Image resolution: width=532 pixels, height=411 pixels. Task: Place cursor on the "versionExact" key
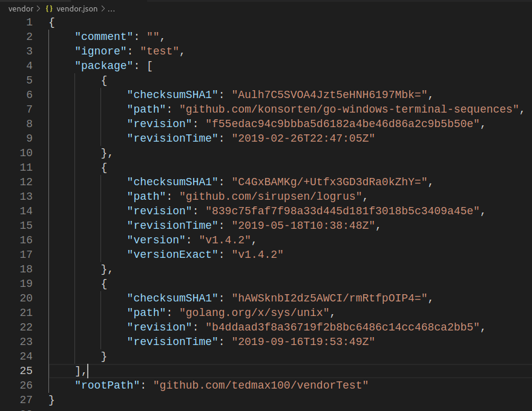pos(172,255)
